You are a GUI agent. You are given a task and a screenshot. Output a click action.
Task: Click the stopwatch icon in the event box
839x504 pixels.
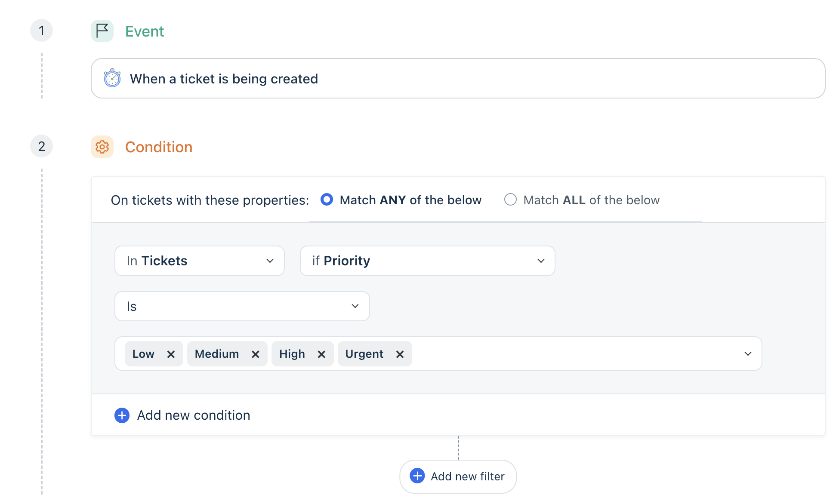tap(112, 78)
